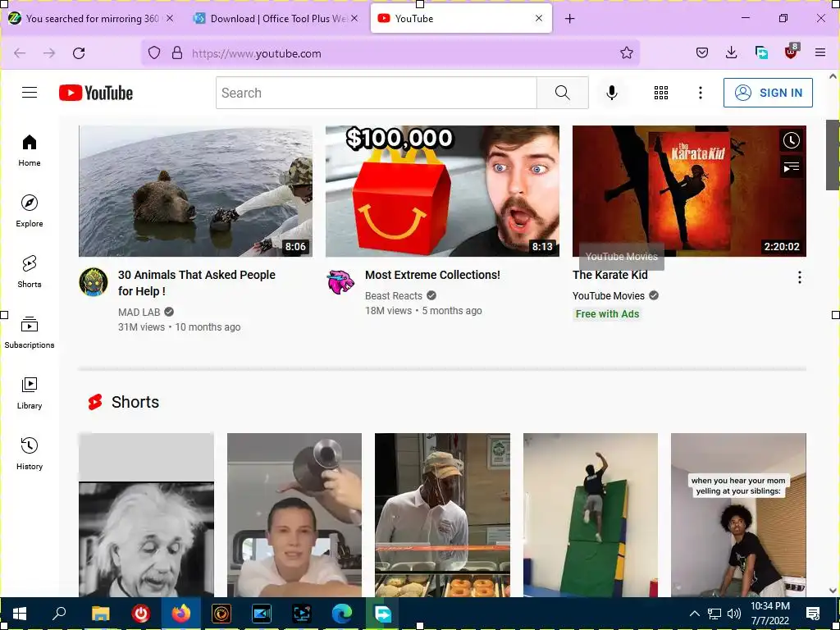Open File Explorer from taskbar
The height and width of the screenshot is (630, 840).
(x=100, y=614)
